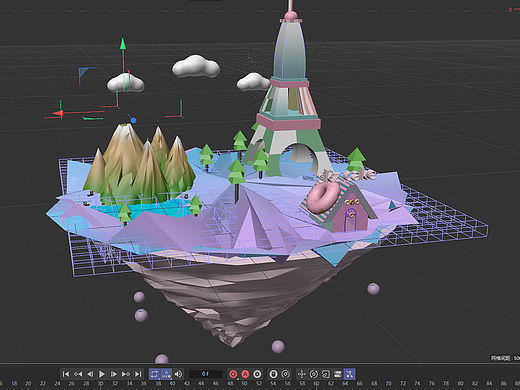Step back one frame
Viewport: 520px width, 390px height.
[x=90, y=374]
